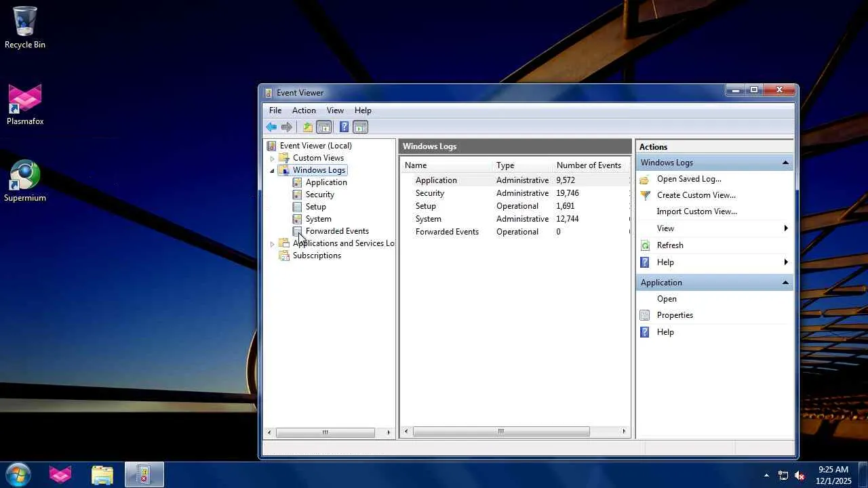The image size is (868, 488).
Task: Select Forwarded Events in the tree
Action: (337, 231)
